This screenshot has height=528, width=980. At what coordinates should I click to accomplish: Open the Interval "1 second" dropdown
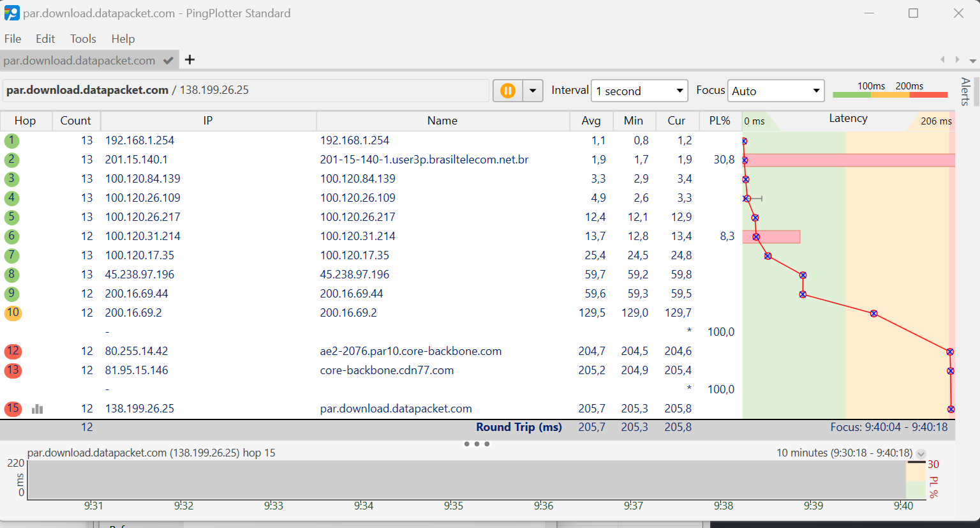(x=639, y=91)
